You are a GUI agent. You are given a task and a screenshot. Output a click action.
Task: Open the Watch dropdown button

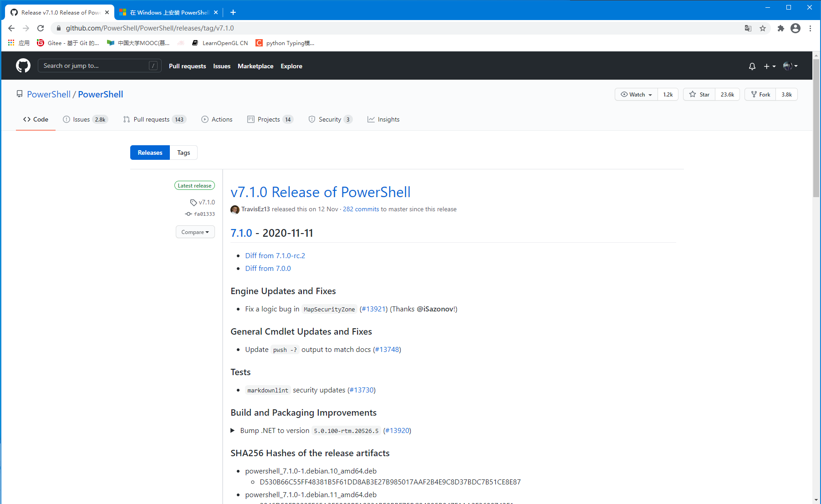[636, 94]
